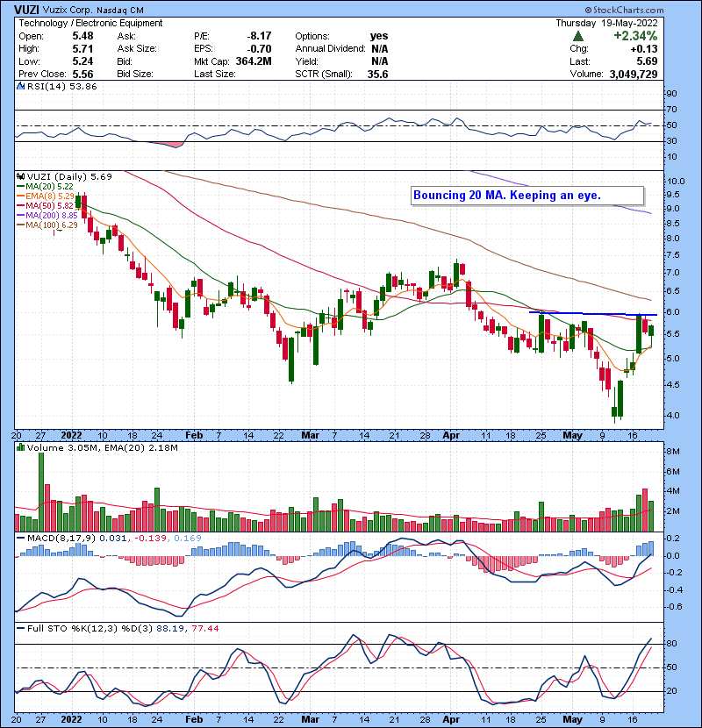Click the Full STO legend line marker
The image size is (702, 728).
(x=20, y=628)
